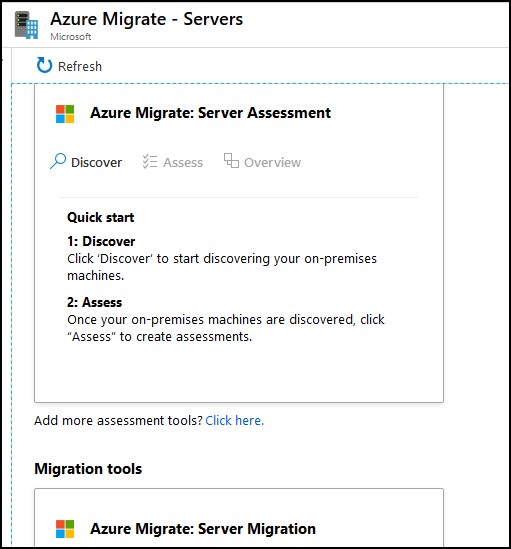Click the Microsoft logo beside Server Assessment
The image size is (511, 549).
(x=65, y=114)
